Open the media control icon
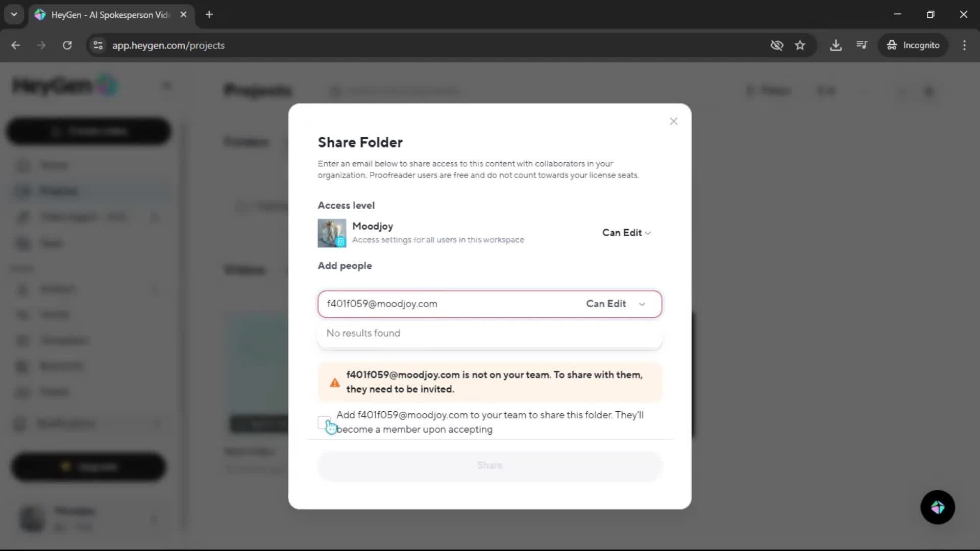This screenshot has width=980, height=551. [862, 45]
